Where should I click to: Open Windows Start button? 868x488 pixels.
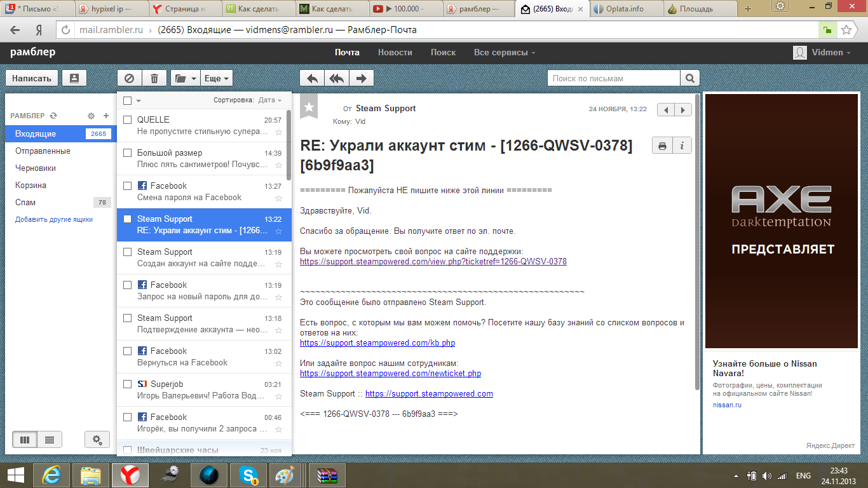(15, 475)
